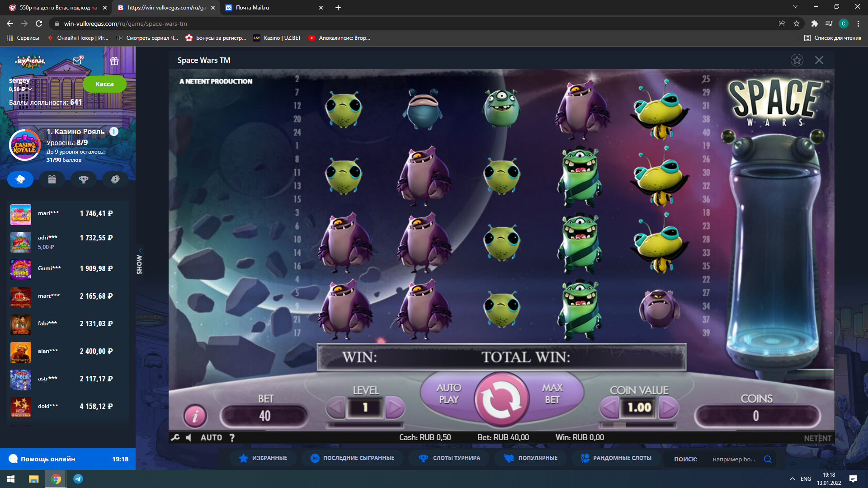The image size is (868, 488).
Task: Open File Explorer from the taskbar
Action: click(34, 479)
